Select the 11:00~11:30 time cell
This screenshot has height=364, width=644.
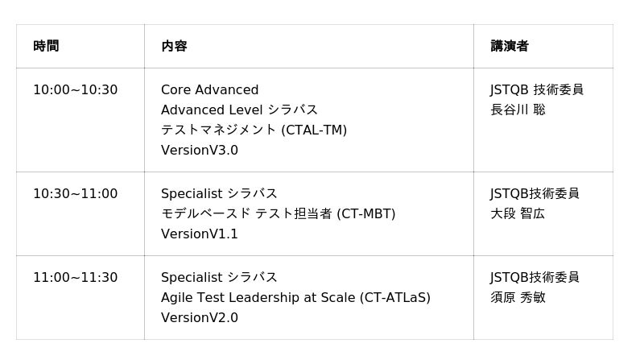pos(75,278)
